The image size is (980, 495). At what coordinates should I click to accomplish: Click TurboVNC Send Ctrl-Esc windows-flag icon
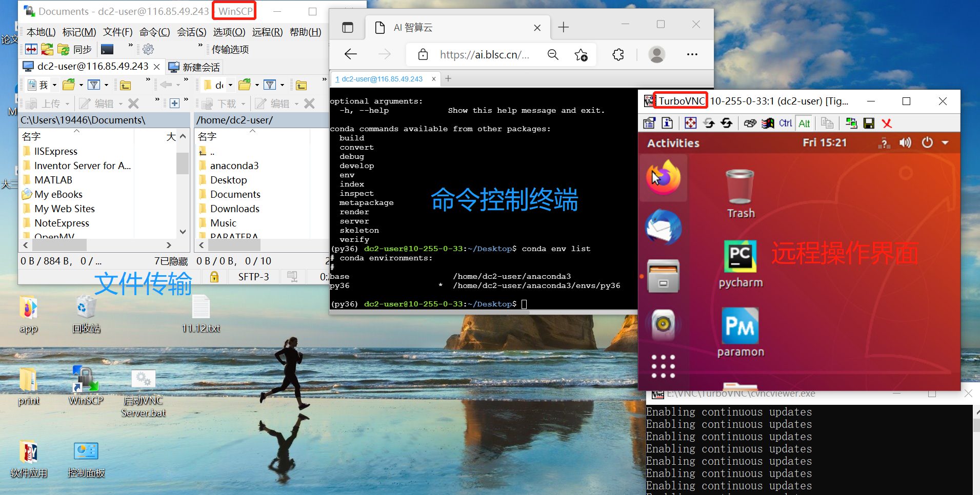pyautogui.click(x=768, y=123)
